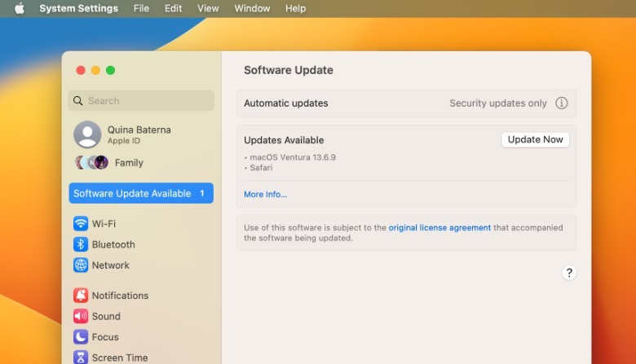Click the macOS Ventura 13.6.9 entry
Screen dimensions: 636x364
[x=293, y=157]
